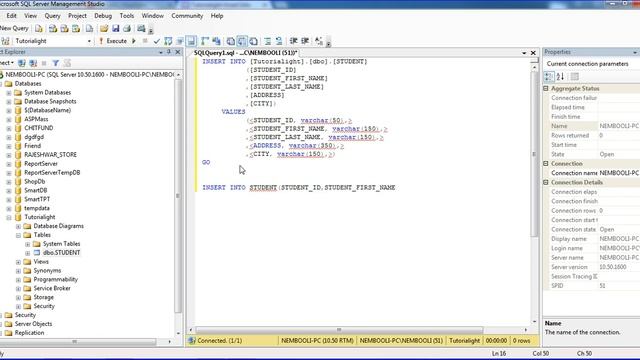Click the Increase Indent icon
This screenshot has width=640, height=360.
point(305,41)
